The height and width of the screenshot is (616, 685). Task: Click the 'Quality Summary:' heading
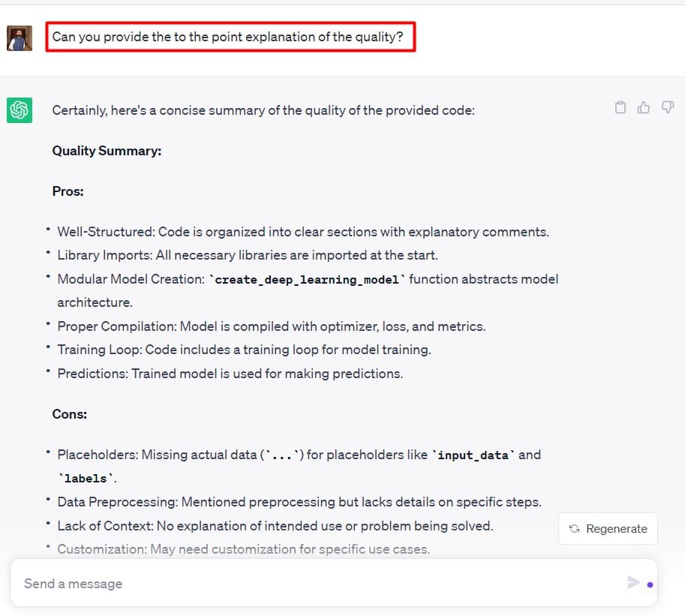pos(107,151)
